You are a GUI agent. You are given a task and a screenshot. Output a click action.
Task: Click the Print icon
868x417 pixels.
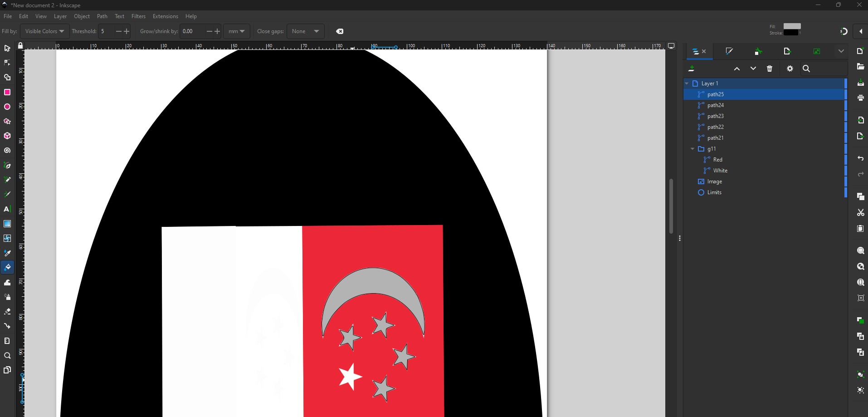point(860,98)
